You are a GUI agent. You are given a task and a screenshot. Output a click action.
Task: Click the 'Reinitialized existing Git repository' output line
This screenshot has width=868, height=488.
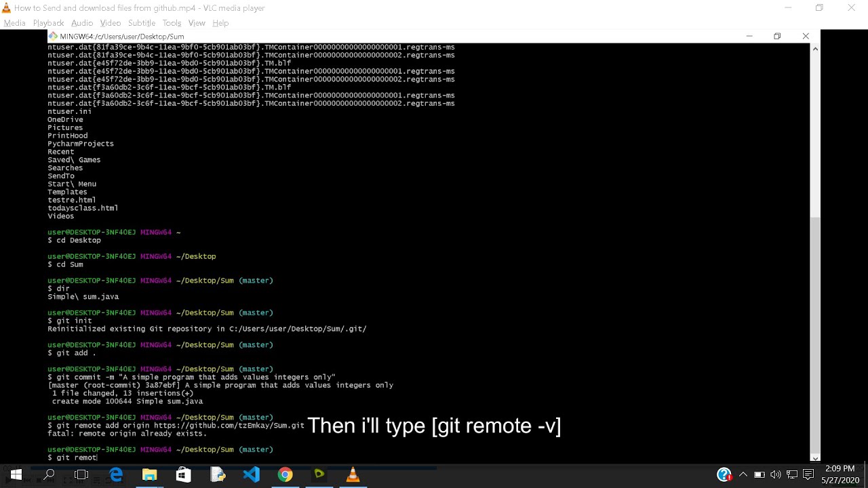point(207,329)
